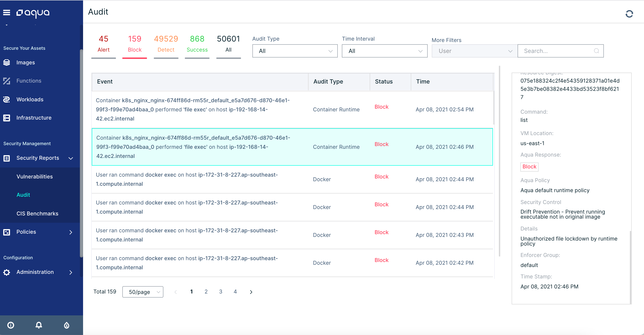Click the droplet icon at sidebar bottom
The width and height of the screenshot is (644, 335).
[x=66, y=325]
